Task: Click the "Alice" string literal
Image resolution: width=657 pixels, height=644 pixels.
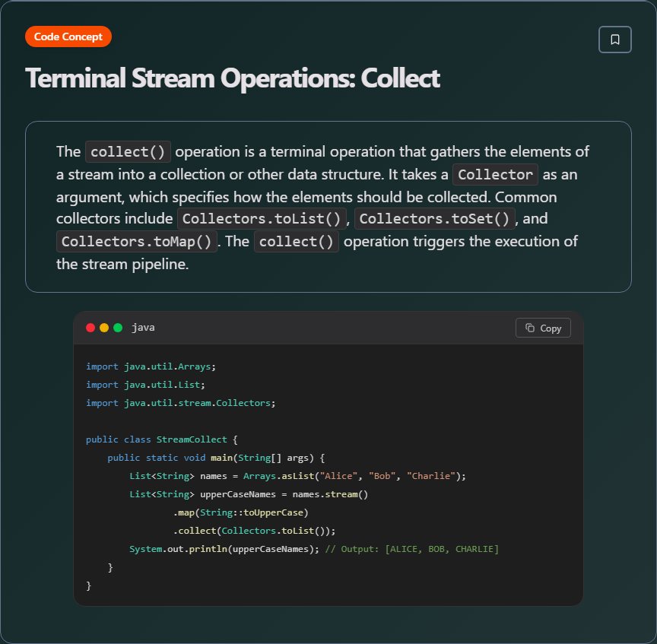Action: pos(338,476)
